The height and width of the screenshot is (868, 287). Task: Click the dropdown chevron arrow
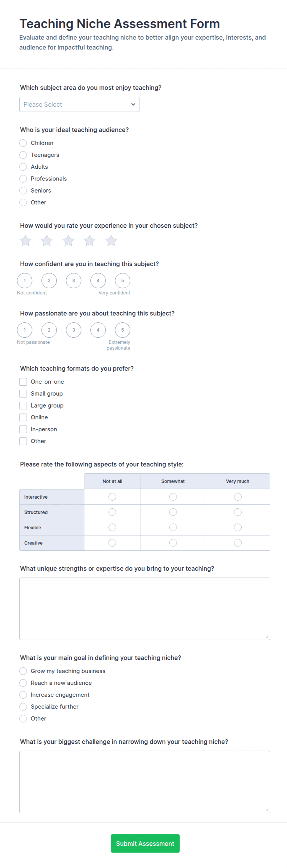coord(133,104)
